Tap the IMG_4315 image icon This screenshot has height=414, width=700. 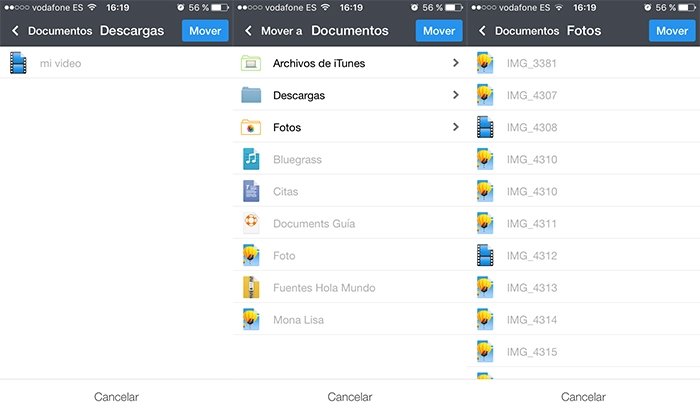pyautogui.click(x=485, y=352)
